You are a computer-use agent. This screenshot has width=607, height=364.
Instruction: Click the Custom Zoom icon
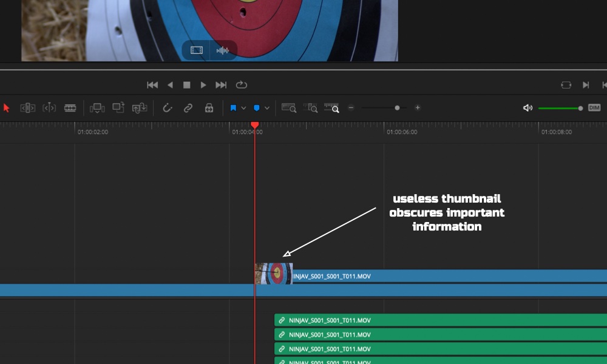coord(331,108)
